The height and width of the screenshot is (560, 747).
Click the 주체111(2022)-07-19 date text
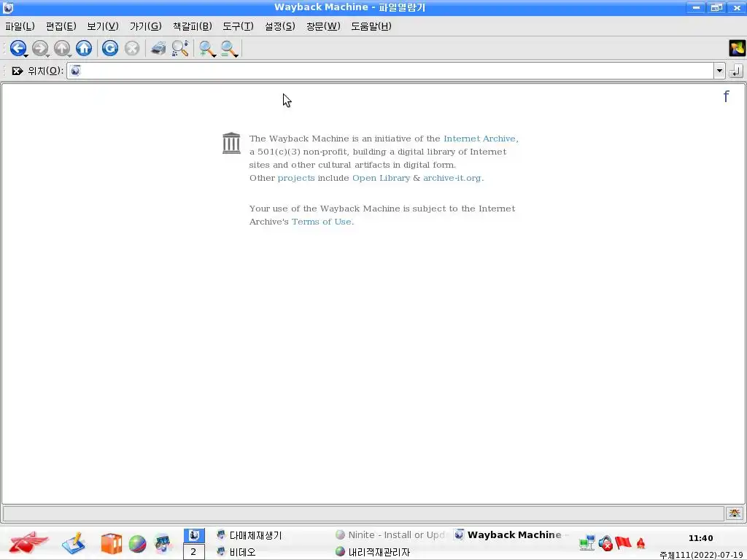pyautogui.click(x=702, y=555)
